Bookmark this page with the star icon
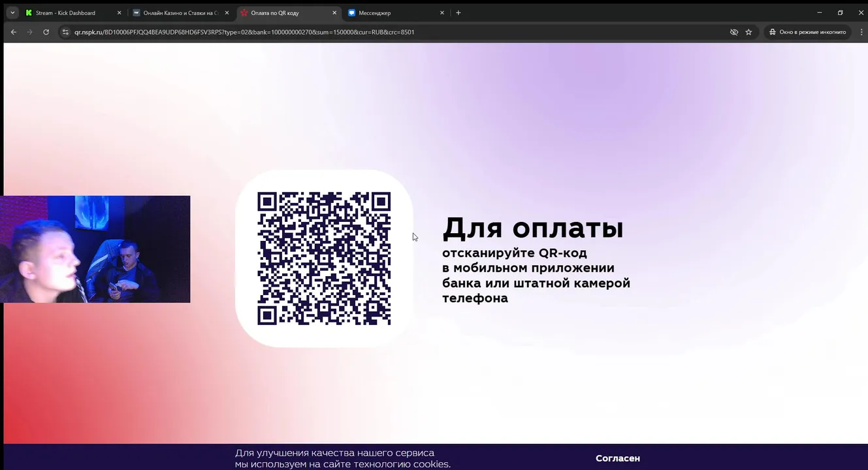The image size is (868, 470). pos(748,32)
